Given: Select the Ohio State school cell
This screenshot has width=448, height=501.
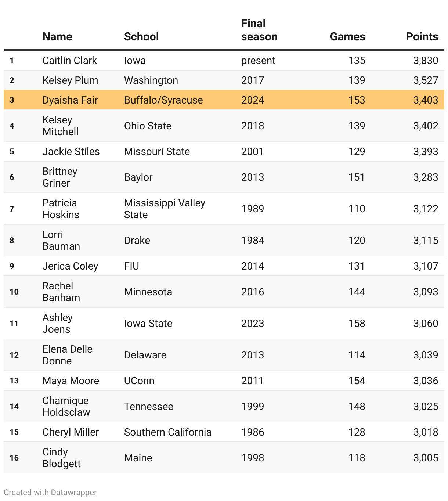Looking at the screenshot, I should click(x=148, y=126).
